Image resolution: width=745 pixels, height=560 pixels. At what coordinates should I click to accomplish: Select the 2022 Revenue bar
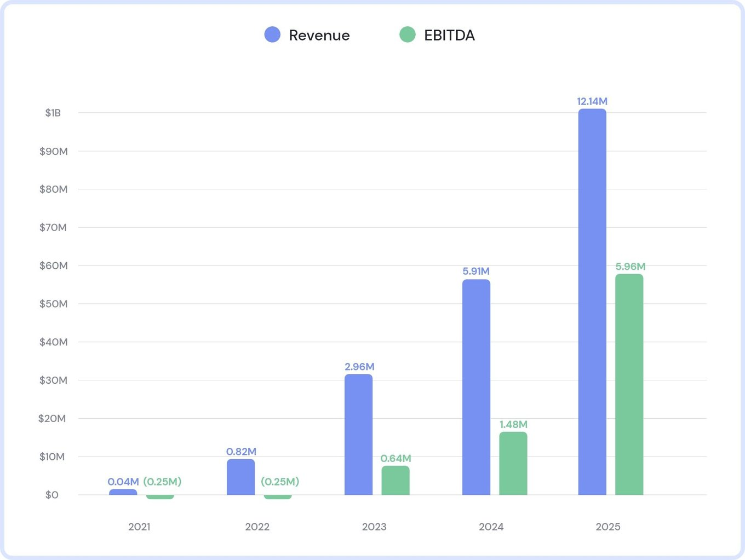(x=241, y=477)
